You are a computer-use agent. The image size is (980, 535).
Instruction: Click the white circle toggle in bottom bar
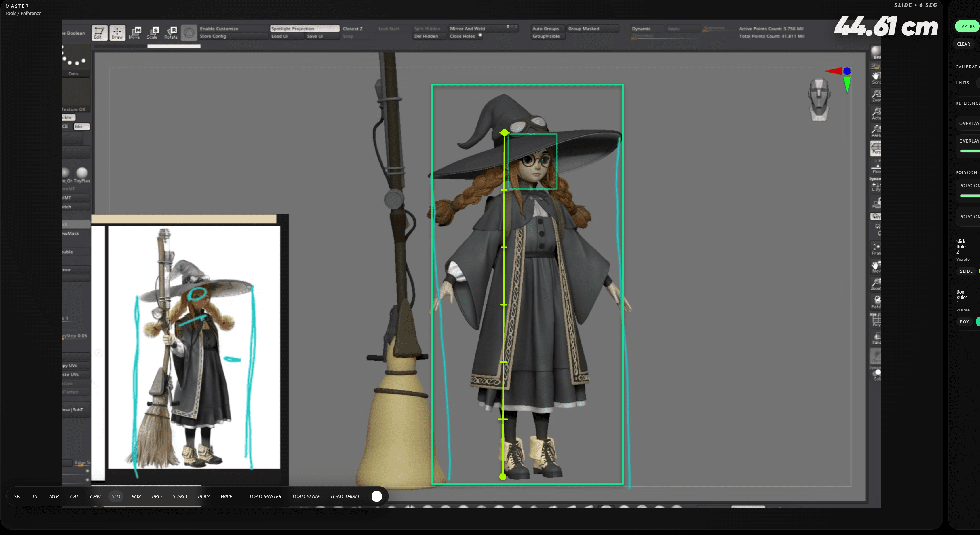(376, 496)
